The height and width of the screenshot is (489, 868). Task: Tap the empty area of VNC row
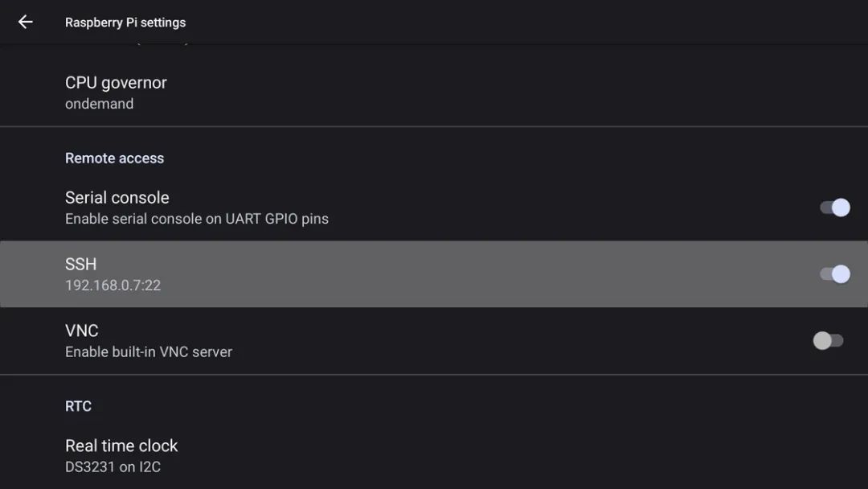[498, 340]
